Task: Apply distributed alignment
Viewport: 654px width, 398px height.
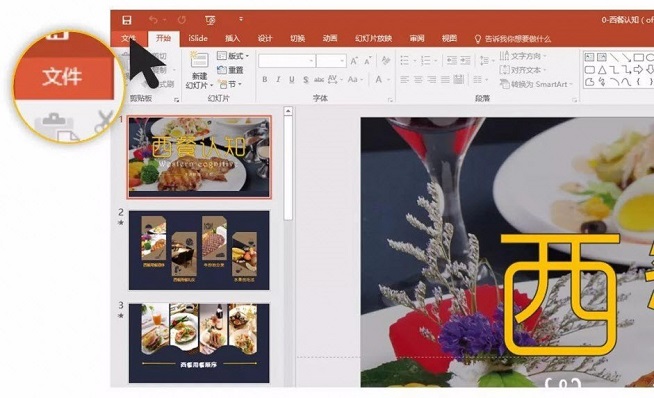Action: [459, 79]
